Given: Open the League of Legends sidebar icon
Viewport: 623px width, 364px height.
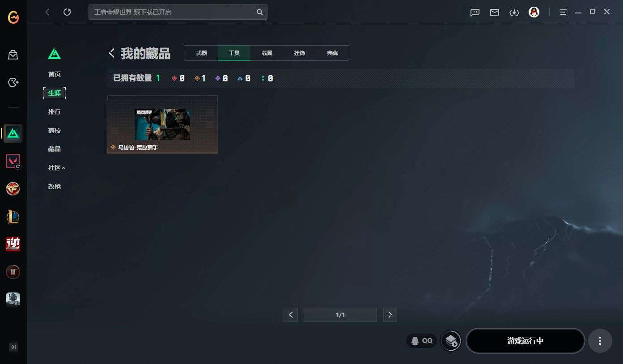Looking at the screenshot, I should pyautogui.click(x=13, y=216).
